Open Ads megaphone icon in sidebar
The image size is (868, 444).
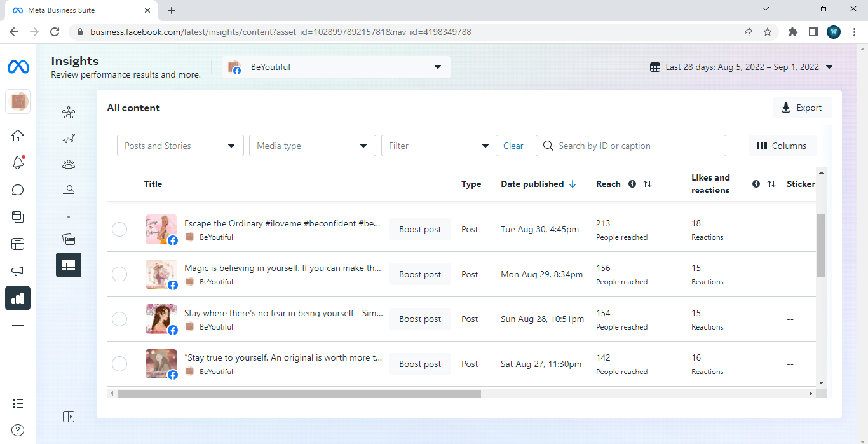18,272
